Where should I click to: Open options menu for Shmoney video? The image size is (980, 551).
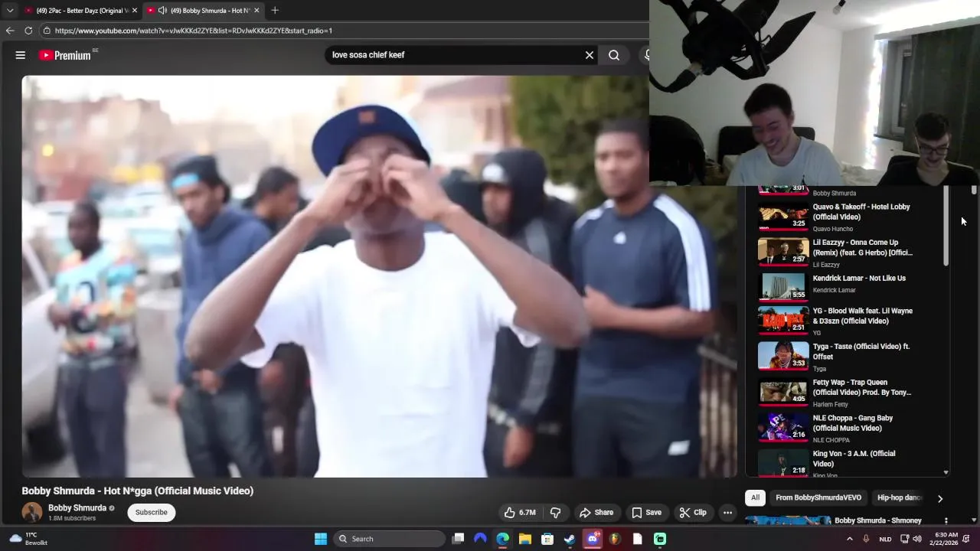point(946,521)
